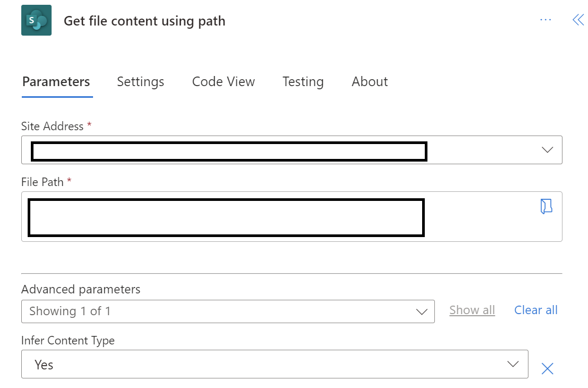View the About tab
Viewport: 588px width, 388px height.
(x=369, y=82)
